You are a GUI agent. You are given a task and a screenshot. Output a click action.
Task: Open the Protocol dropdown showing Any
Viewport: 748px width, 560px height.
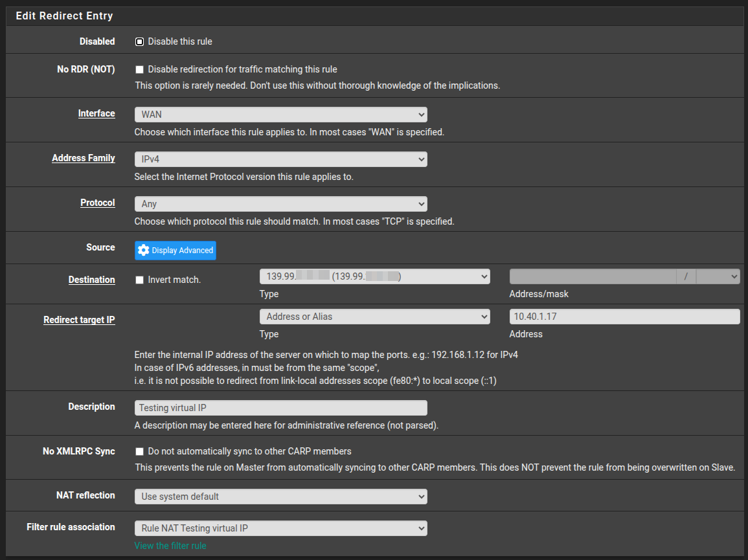(281, 204)
